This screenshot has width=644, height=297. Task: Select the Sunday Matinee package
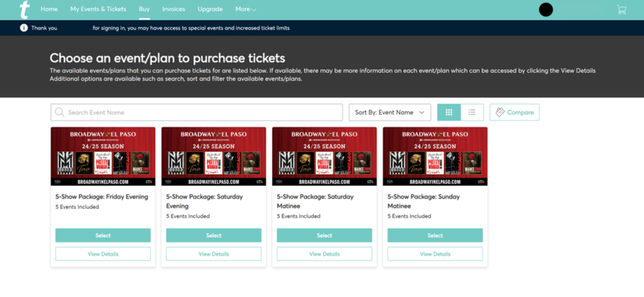[x=435, y=235]
